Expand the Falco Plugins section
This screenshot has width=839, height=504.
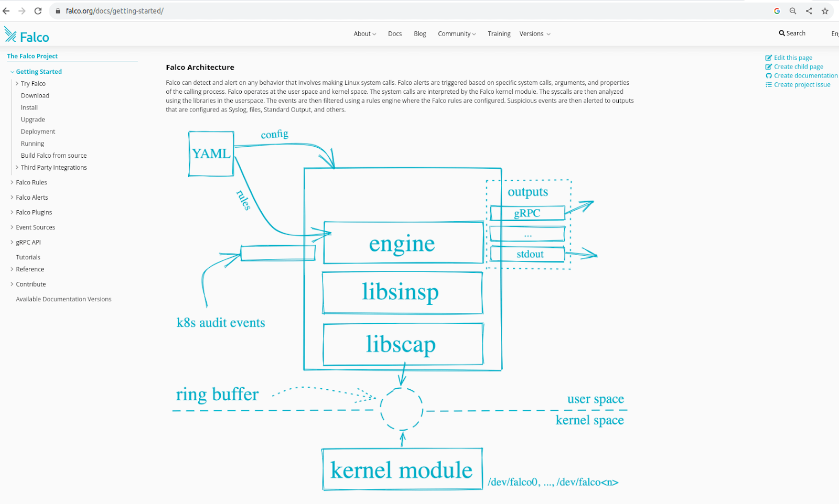(x=12, y=212)
